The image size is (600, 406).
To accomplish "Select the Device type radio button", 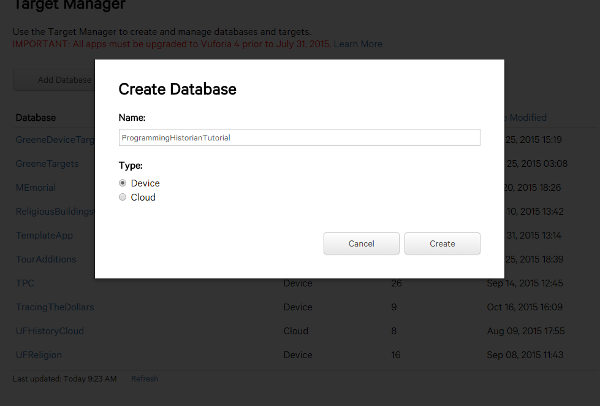I will tap(123, 183).
